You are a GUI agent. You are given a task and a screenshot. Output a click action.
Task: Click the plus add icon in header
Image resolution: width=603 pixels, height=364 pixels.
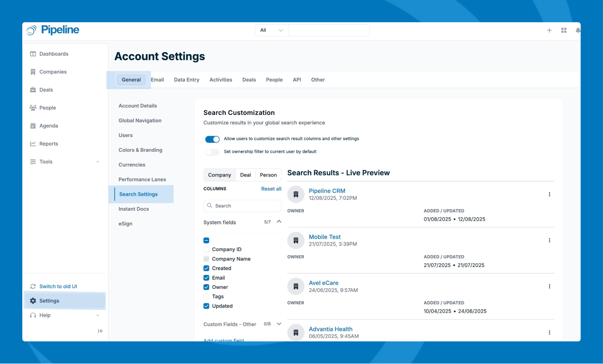coord(549,30)
